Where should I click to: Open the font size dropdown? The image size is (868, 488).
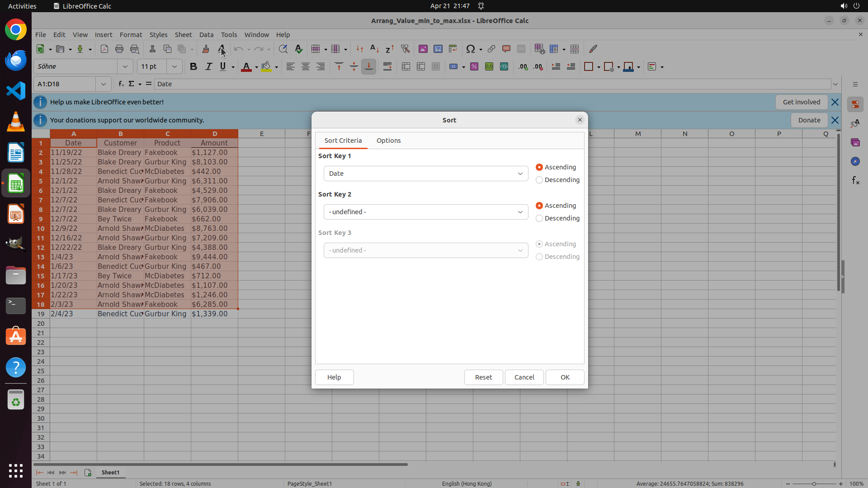pyautogui.click(x=175, y=67)
